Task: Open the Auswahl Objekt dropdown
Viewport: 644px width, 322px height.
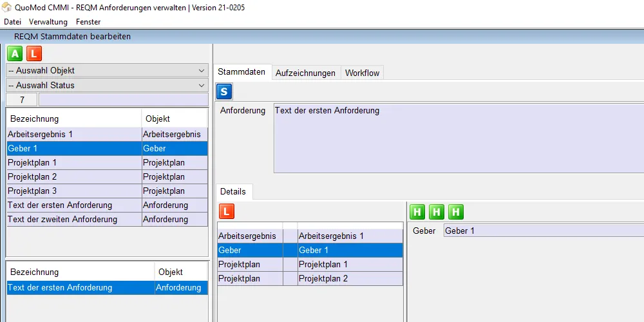Action: coord(107,71)
